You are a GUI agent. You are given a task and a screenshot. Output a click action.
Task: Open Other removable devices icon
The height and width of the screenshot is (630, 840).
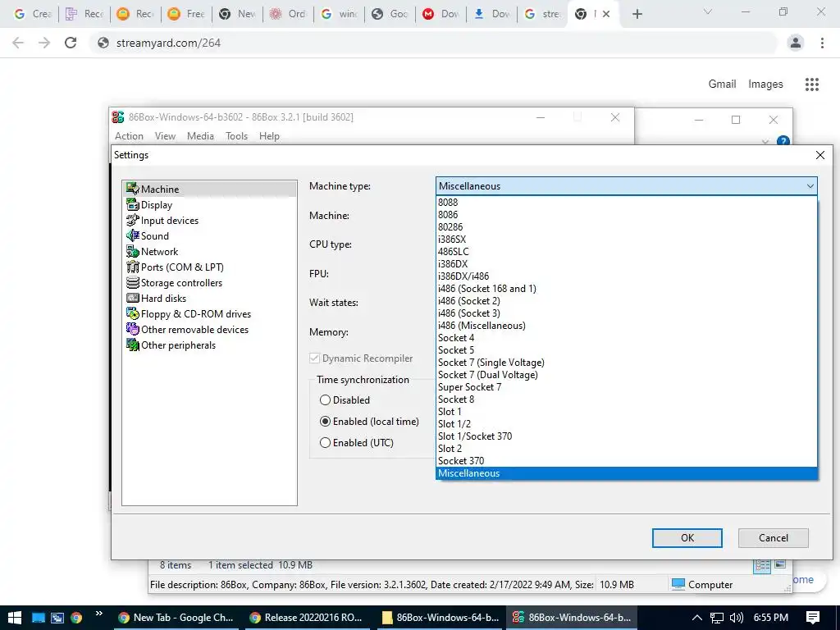pyautogui.click(x=132, y=329)
